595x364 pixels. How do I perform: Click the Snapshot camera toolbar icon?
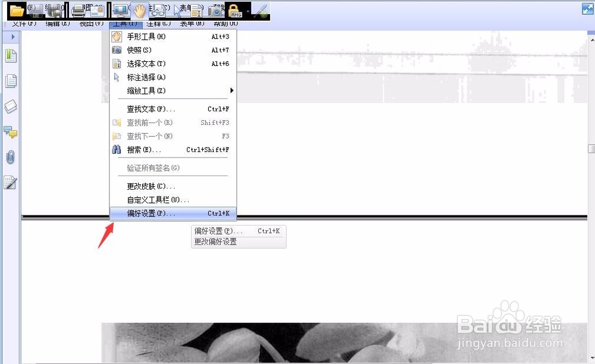216,11
